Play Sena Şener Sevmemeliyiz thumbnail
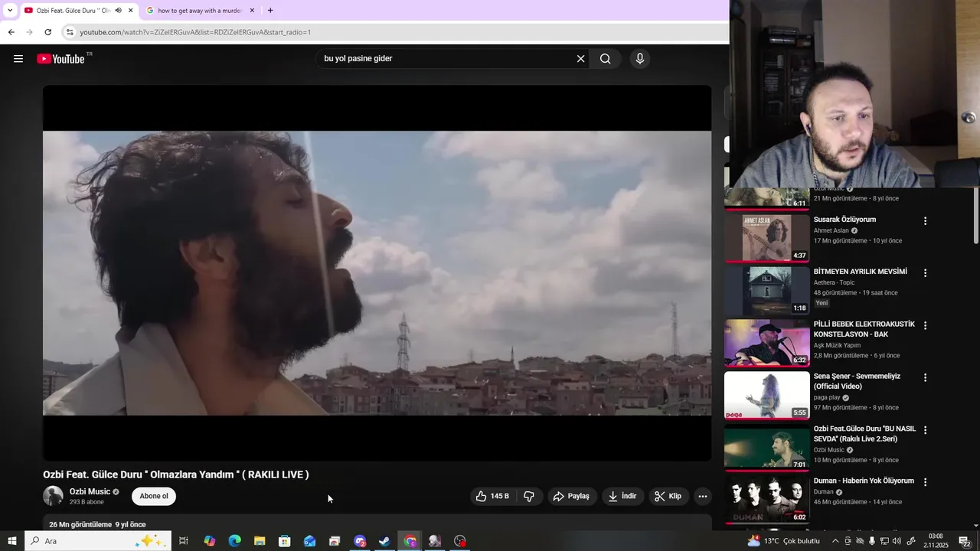 (766, 395)
